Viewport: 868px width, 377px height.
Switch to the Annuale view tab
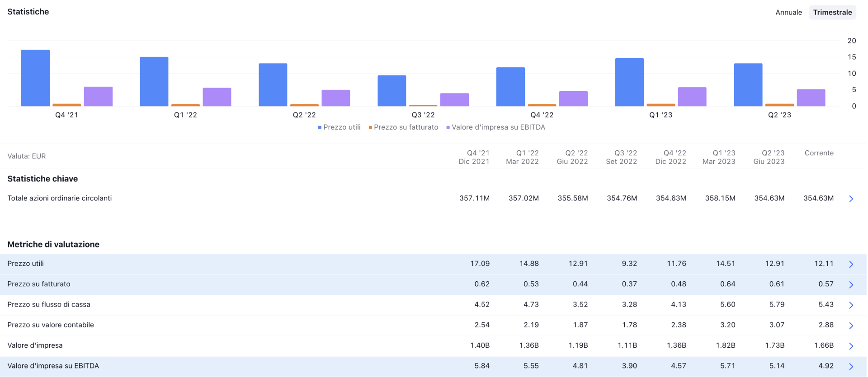pos(788,12)
